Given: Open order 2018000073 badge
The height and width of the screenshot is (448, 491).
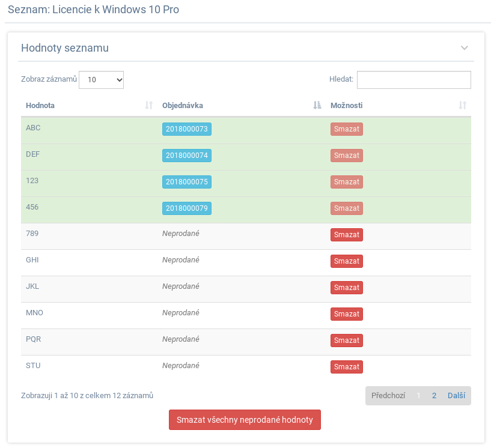Looking at the screenshot, I should (x=187, y=129).
